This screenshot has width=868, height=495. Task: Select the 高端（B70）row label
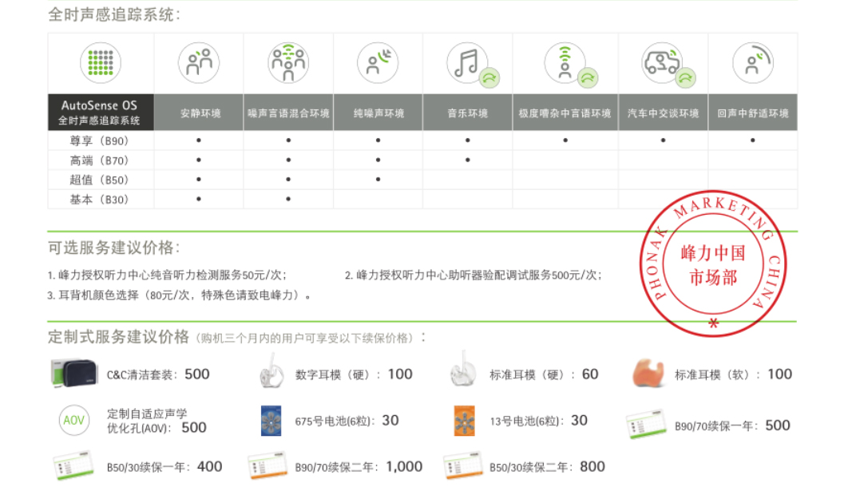[100, 160]
